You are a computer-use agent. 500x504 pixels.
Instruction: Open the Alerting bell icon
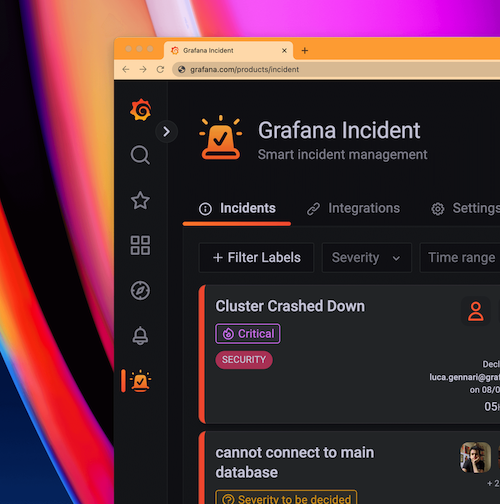[140, 336]
